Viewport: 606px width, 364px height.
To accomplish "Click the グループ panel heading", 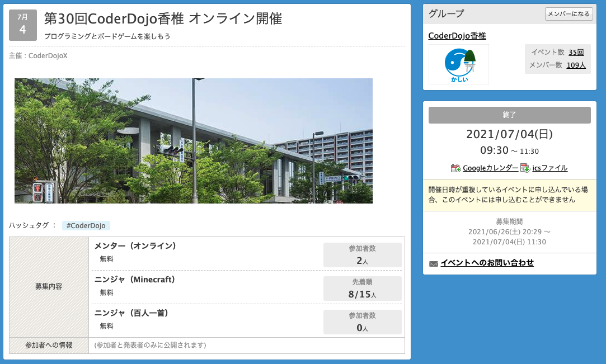I will pyautogui.click(x=446, y=13).
